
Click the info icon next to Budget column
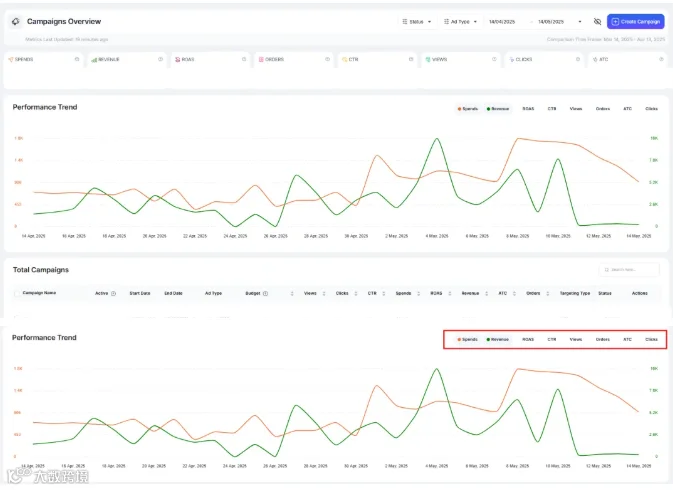(265, 293)
